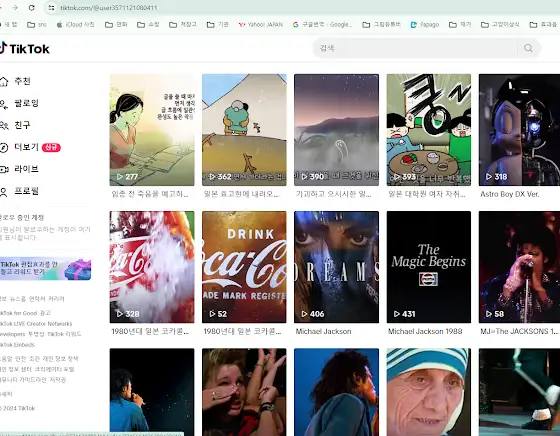
Task: Select the 추천 menu label
Action: pyautogui.click(x=22, y=81)
